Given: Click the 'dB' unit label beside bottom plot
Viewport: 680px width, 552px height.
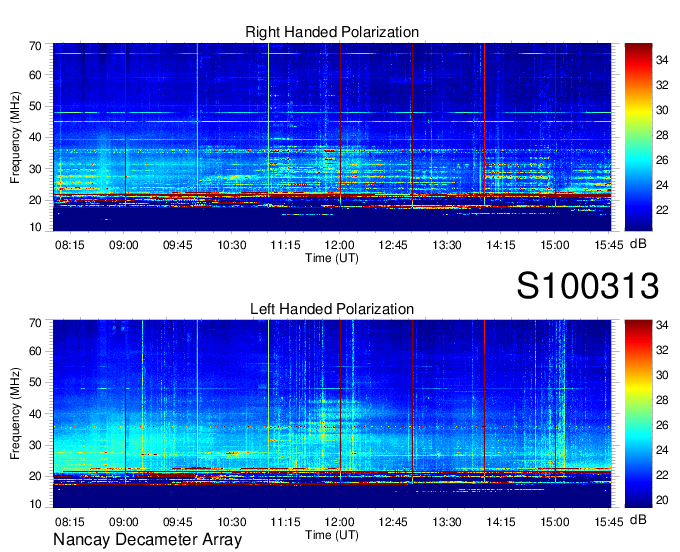Looking at the screenshot, I should tap(638, 519).
